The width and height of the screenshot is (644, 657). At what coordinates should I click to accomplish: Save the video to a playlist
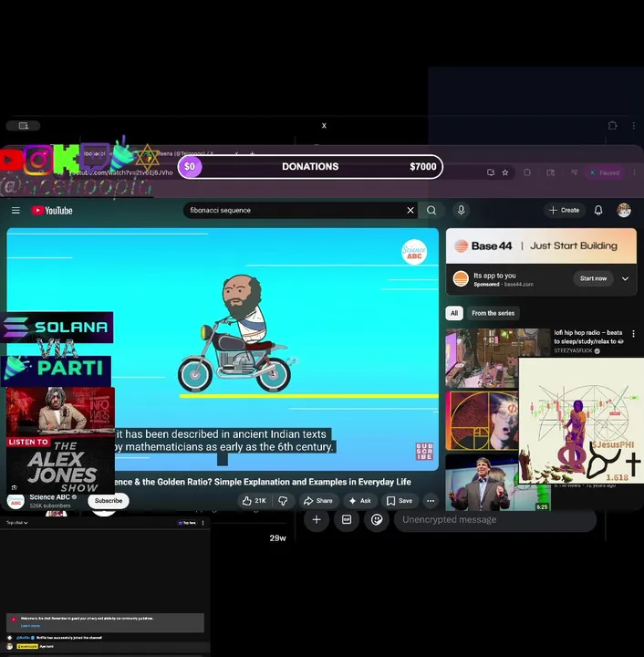coord(399,501)
